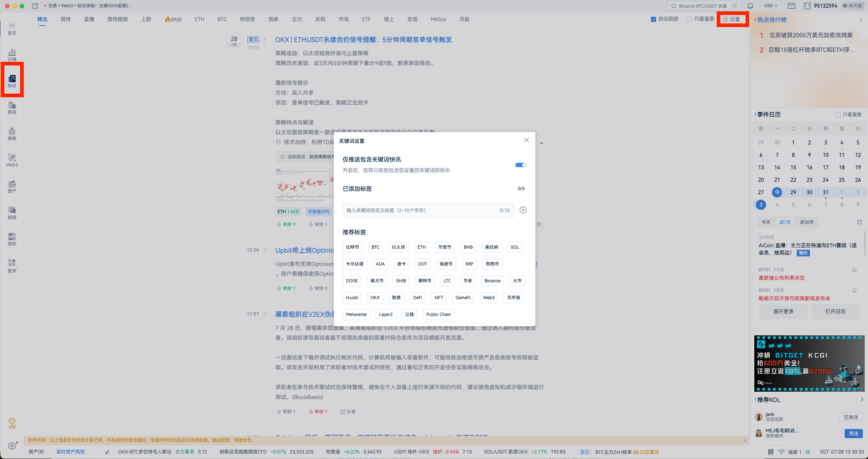This screenshot has height=459, width=868.
Task: Add the DeFi recommended tag
Action: [418, 298]
